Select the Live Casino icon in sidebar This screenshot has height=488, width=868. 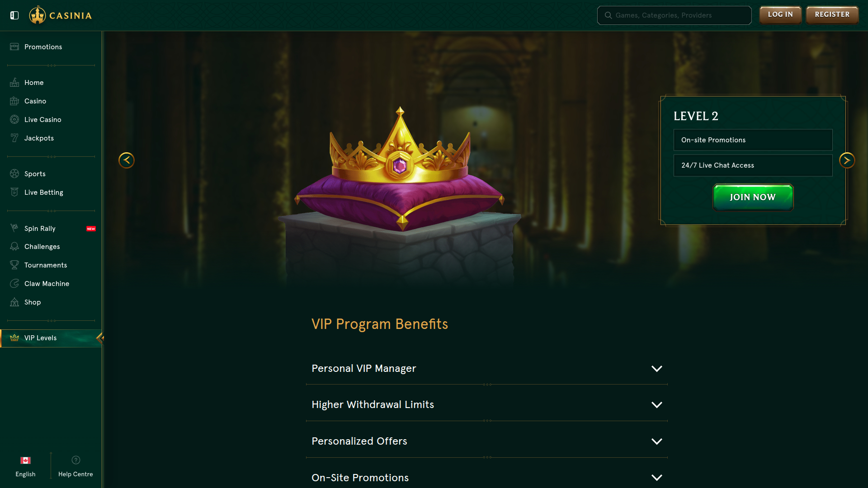[14, 119]
